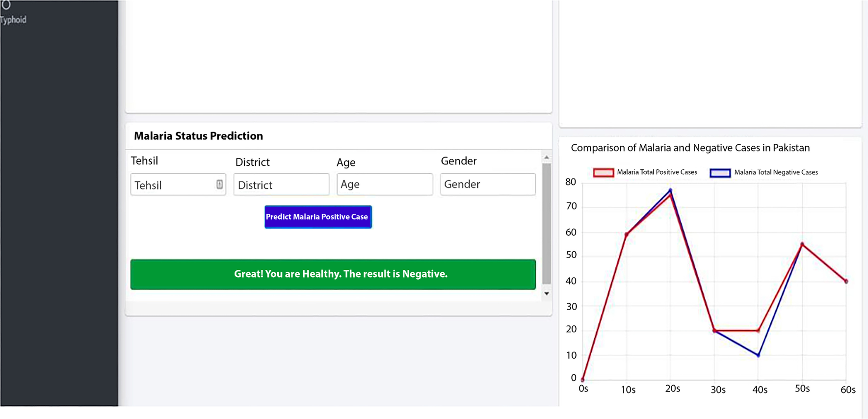The width and height of the screenshot is (868, 419).
Task: Click the Tehsil input field
Action: click(x=178, y=184)
